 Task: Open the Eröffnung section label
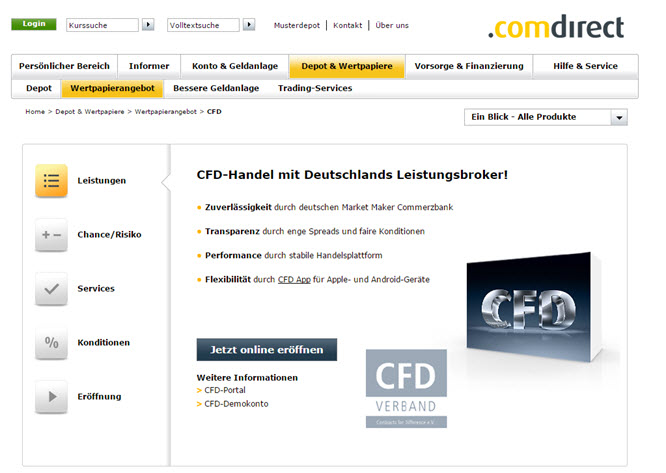99,397
